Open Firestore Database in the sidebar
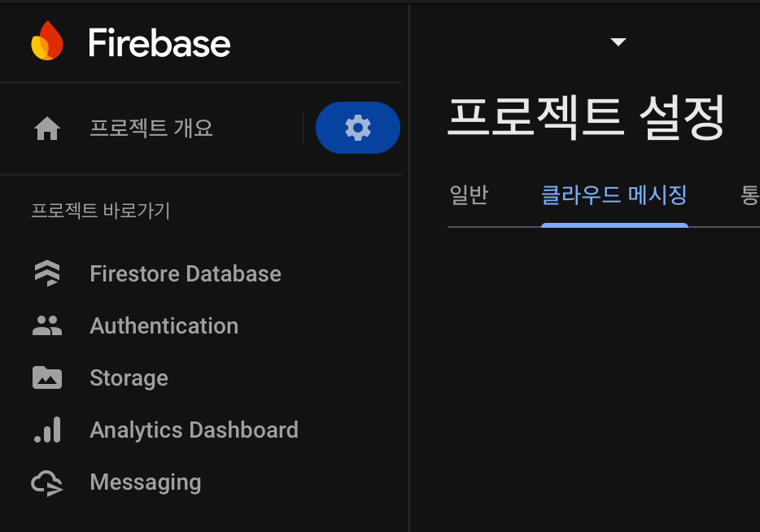 click(x=186, y=274)
